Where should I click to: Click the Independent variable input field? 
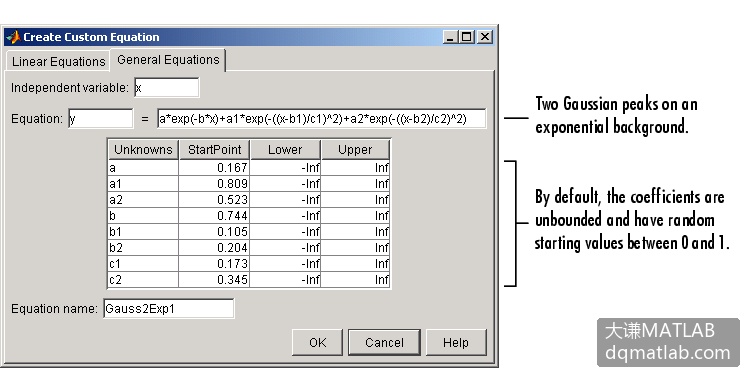pyautogui.click(x=166, y=88)
